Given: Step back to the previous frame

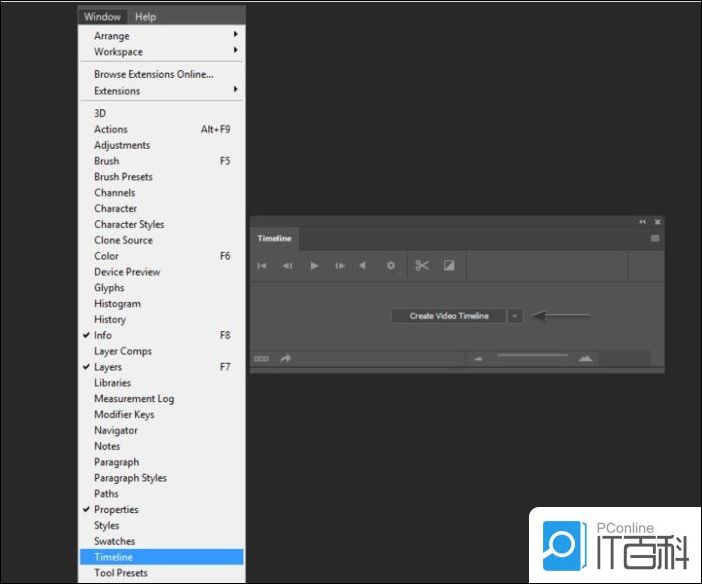Looking at the screenshot, I should [287, 266].
